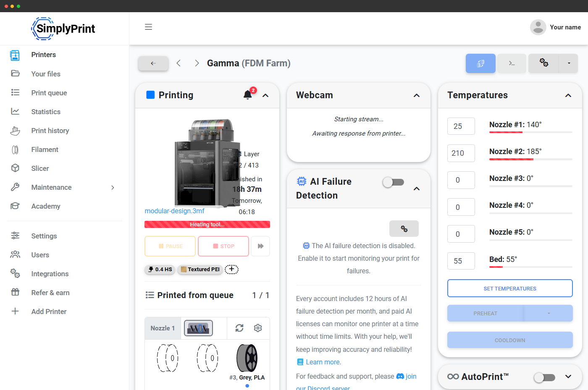The width and height of the screenshot is (588, 390).
Task: Toggle AI Failure Detection switch
Action: coord(394,182)
